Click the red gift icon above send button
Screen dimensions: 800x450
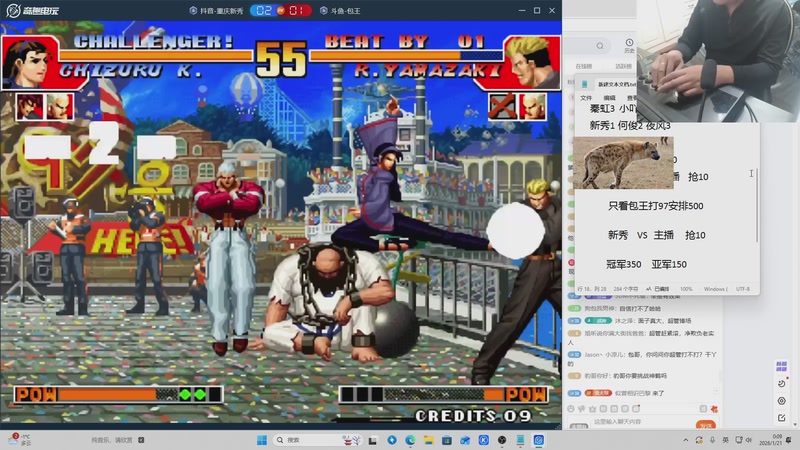[x=714, y=409]
